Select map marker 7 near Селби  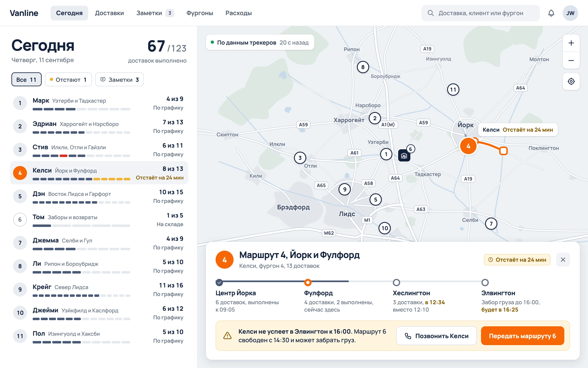pos(491,224)
